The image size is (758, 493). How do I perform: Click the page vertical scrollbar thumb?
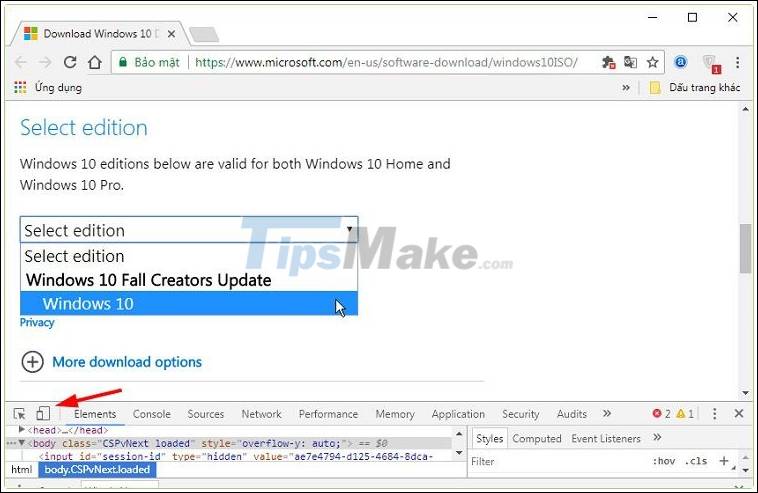(745, 249)
